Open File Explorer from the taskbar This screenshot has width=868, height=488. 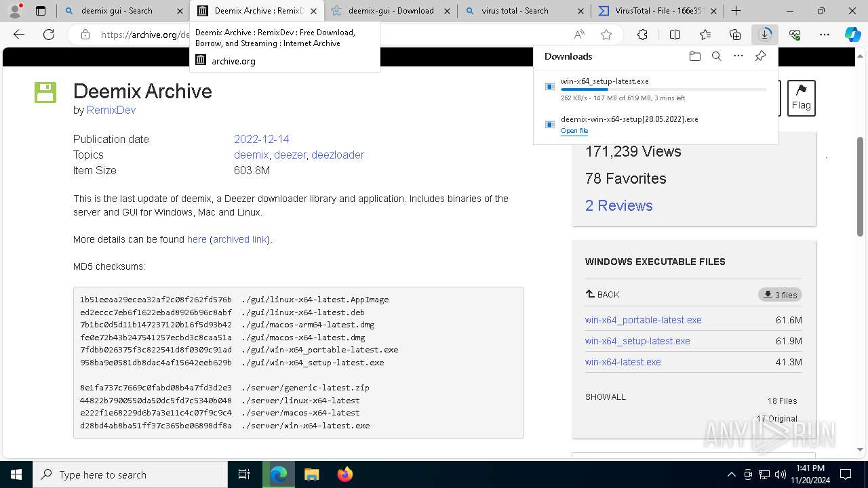[311, 474]
